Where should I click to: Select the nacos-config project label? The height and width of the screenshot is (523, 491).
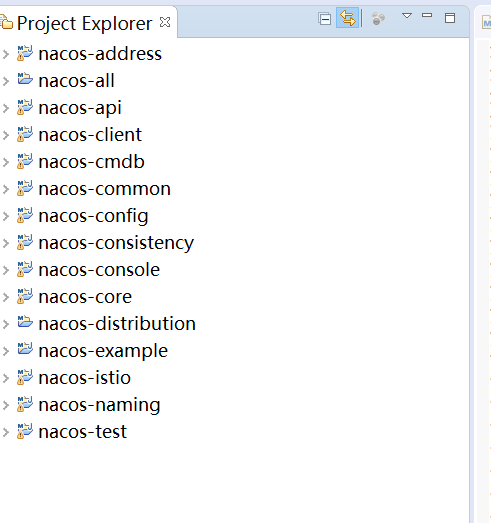coord(93,216)
